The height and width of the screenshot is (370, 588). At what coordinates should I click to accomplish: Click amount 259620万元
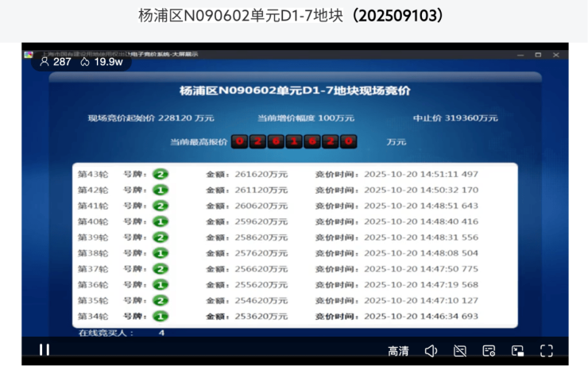pyautogui.click(x=261, y=222)
